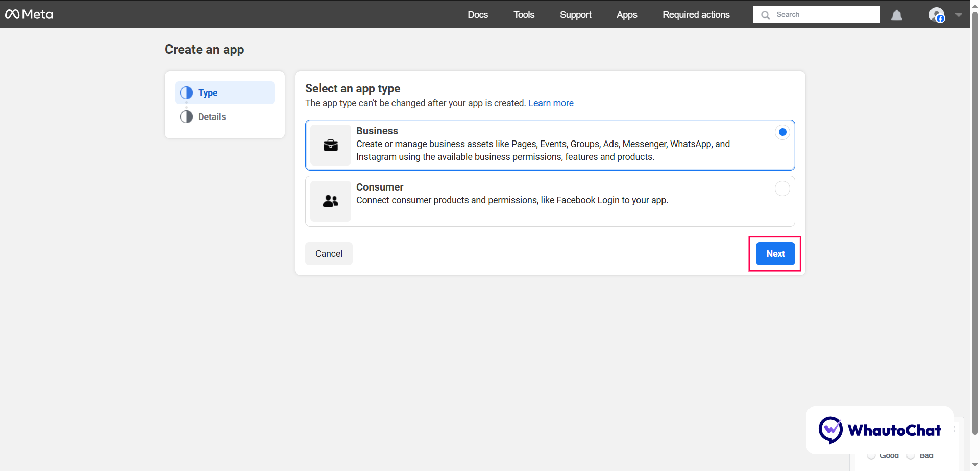Select the Business app type radio button
Screen dimensions: 980x471
point(782,132)
